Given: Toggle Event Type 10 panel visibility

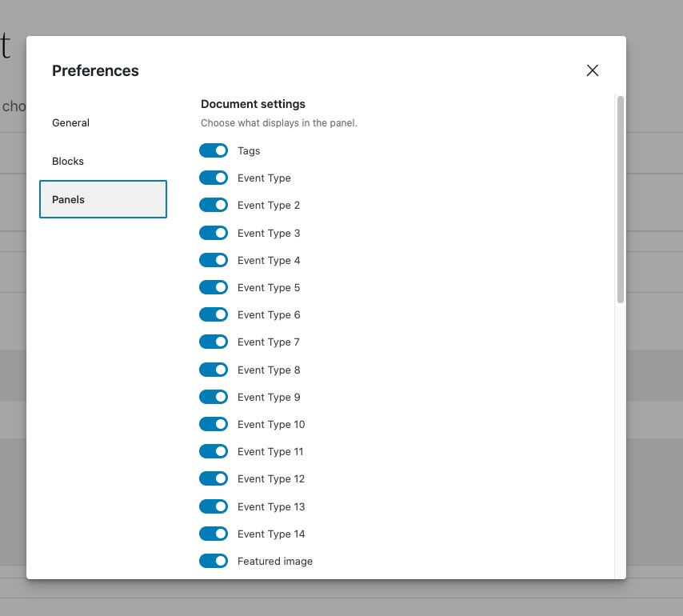Looking at the screenshot, I should tap(214, 424).
